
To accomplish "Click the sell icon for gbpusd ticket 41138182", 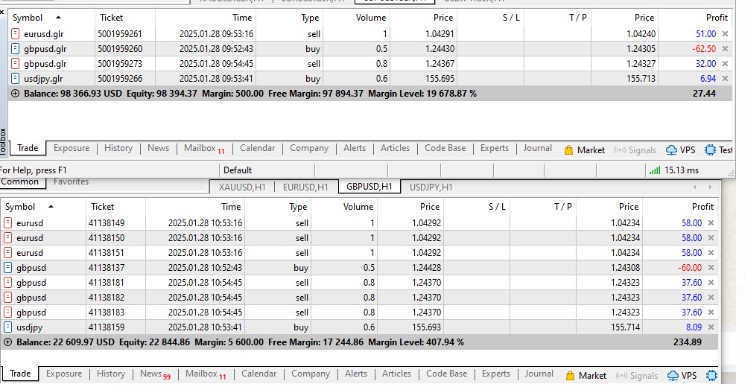I will pos(8,297).
